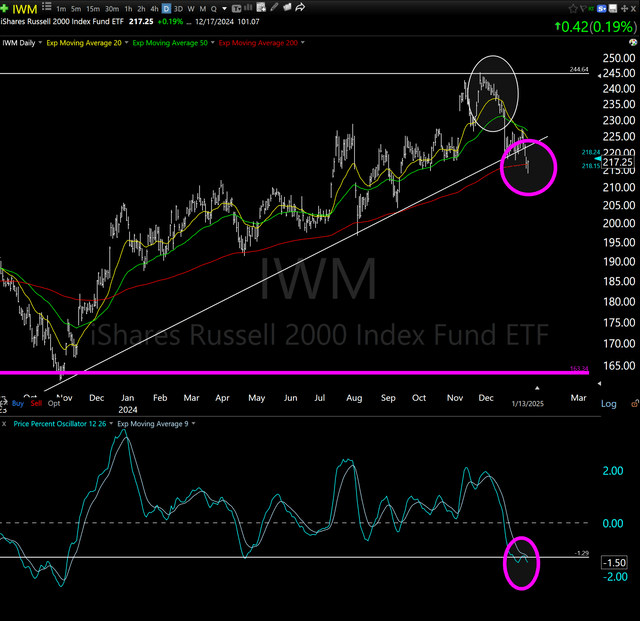The height and width of the screenshot is (621, 640).
Task: Click the Opt options button
Action: 54,403
